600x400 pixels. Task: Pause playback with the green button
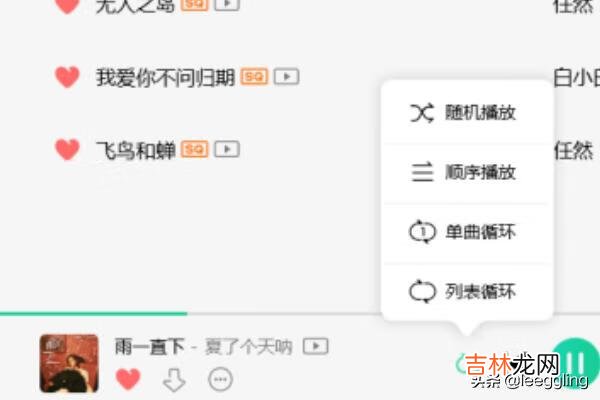pos(575,362)
